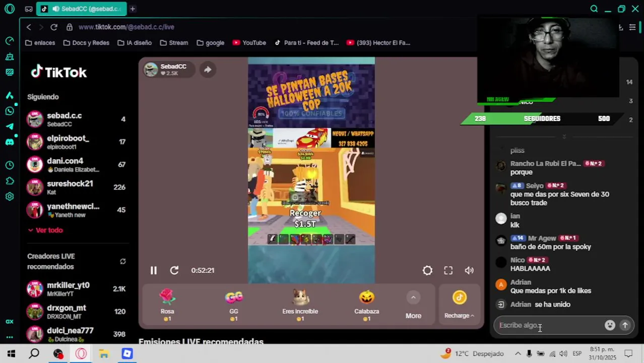Open taskbar weather 12°C Despejado widget
The image size is (644, 363).
tap(472, 353)
